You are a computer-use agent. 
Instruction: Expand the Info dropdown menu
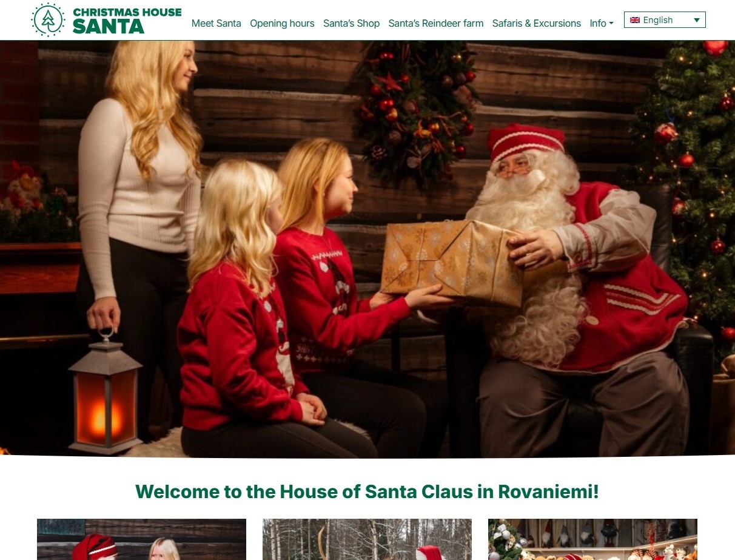[x=601, y=23]
